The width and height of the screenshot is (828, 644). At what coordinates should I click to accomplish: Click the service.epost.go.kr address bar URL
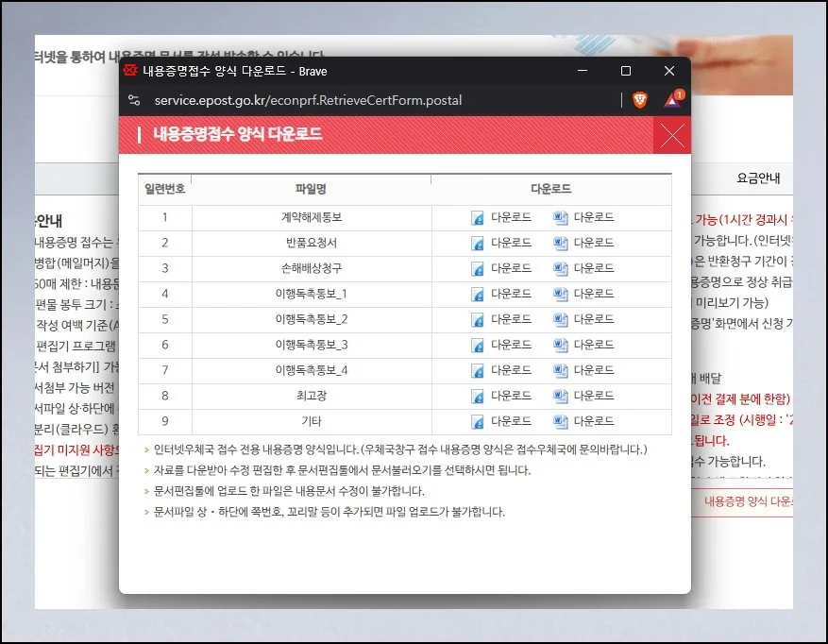pyautogui.click(x=308, y=100)
